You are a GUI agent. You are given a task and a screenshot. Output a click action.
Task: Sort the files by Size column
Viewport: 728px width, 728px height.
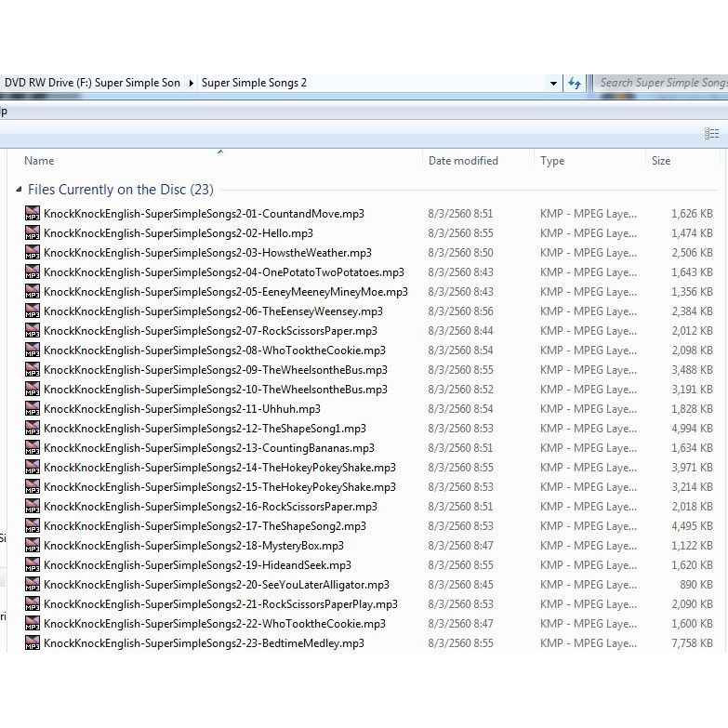tap(661, 161)
